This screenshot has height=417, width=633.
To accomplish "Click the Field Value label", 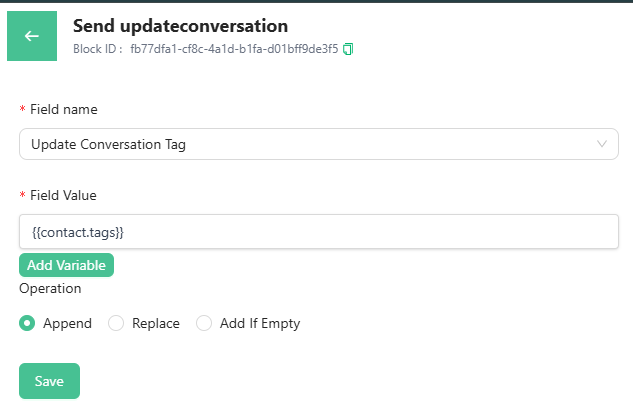I will (63, 195).
